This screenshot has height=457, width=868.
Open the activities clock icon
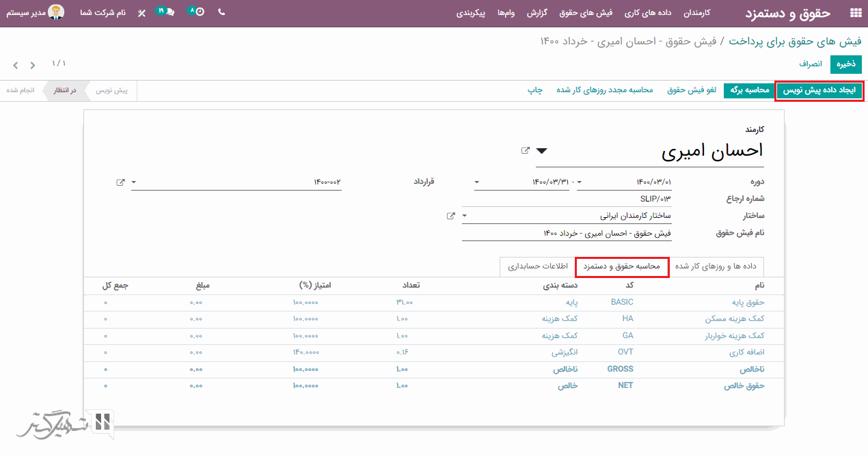pos(196,12)
